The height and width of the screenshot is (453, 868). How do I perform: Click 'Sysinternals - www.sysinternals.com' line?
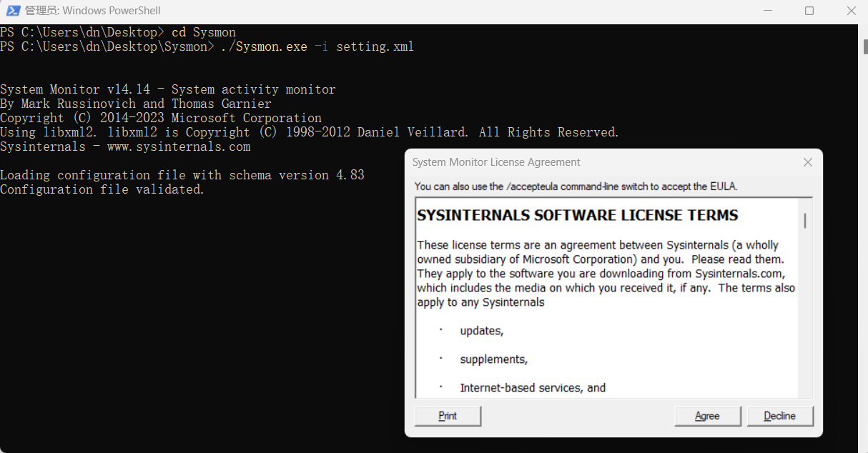pyautogui.click(x=125, y=146)
